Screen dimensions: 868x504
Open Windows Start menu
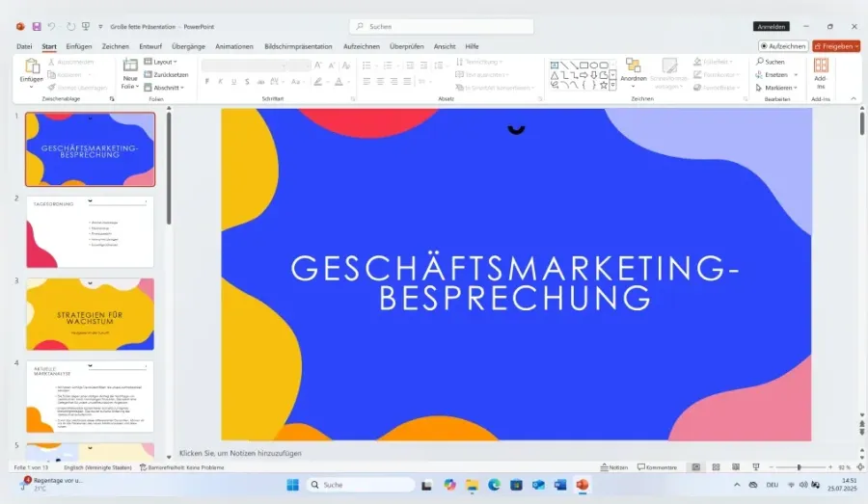pos(293,485)
